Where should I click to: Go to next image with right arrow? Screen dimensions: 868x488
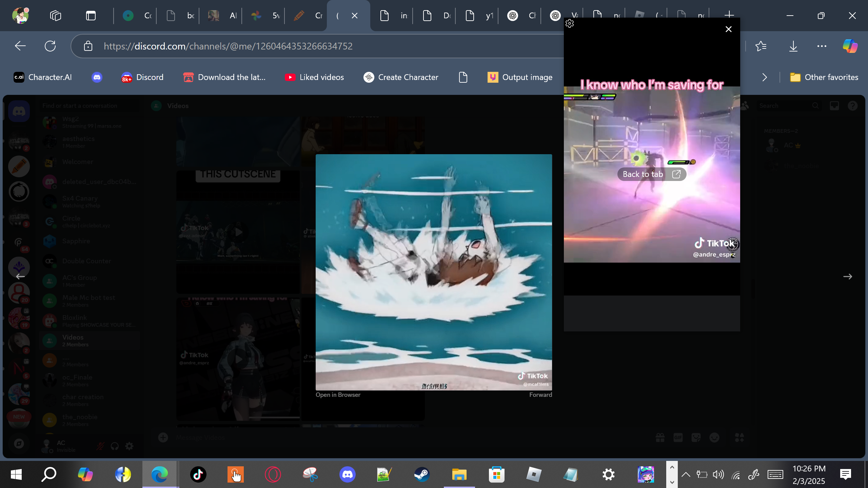848,277
